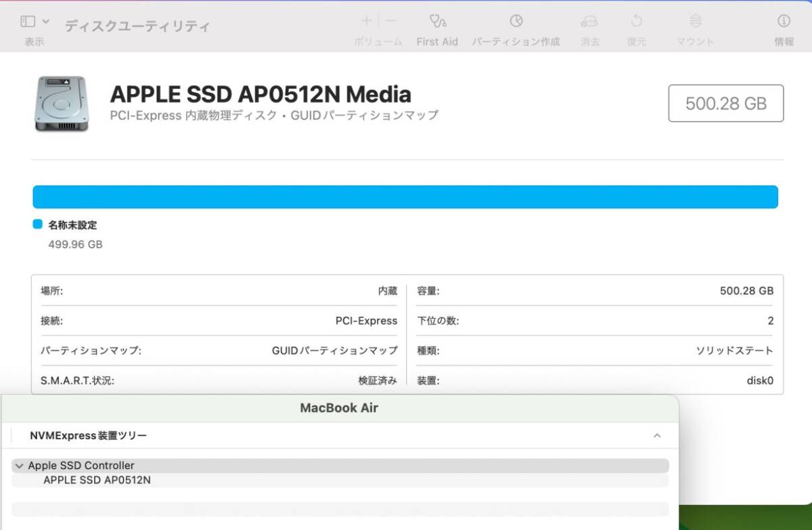Select Apple SSD Controller row
Viewport: 812px width, 530px height.
click(x=340, y=466)
